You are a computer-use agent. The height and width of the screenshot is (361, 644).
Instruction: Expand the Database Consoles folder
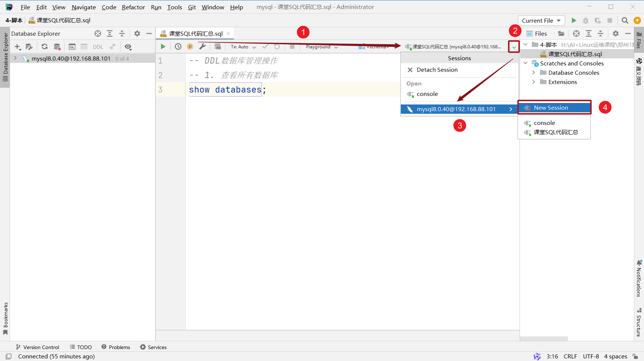click(x=534, y=73)
